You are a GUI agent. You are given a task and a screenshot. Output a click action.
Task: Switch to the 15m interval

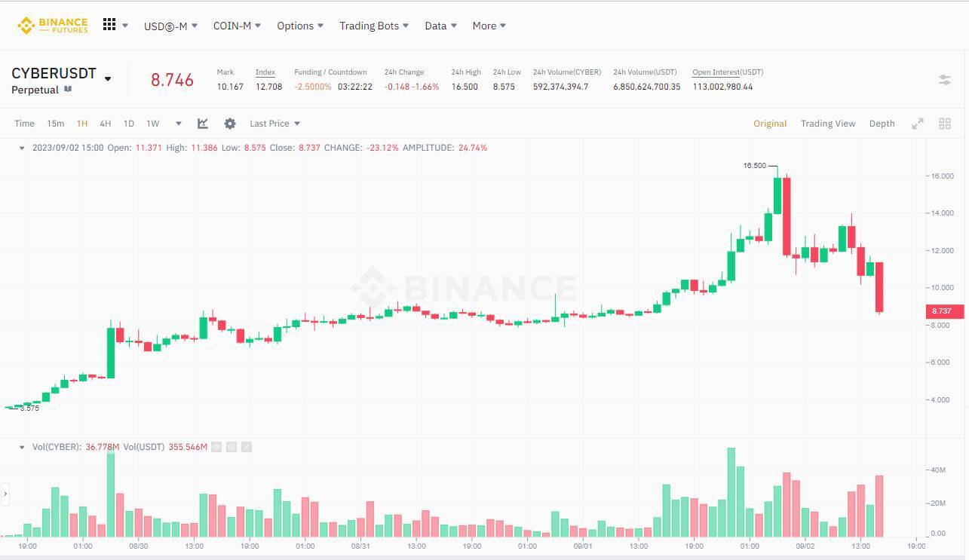coord(55,124)
